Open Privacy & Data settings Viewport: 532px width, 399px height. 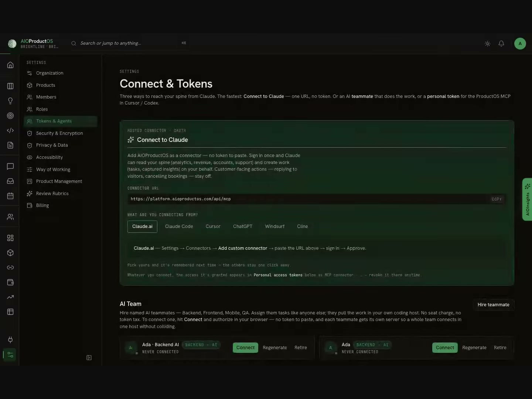click(x=61, y=145)
